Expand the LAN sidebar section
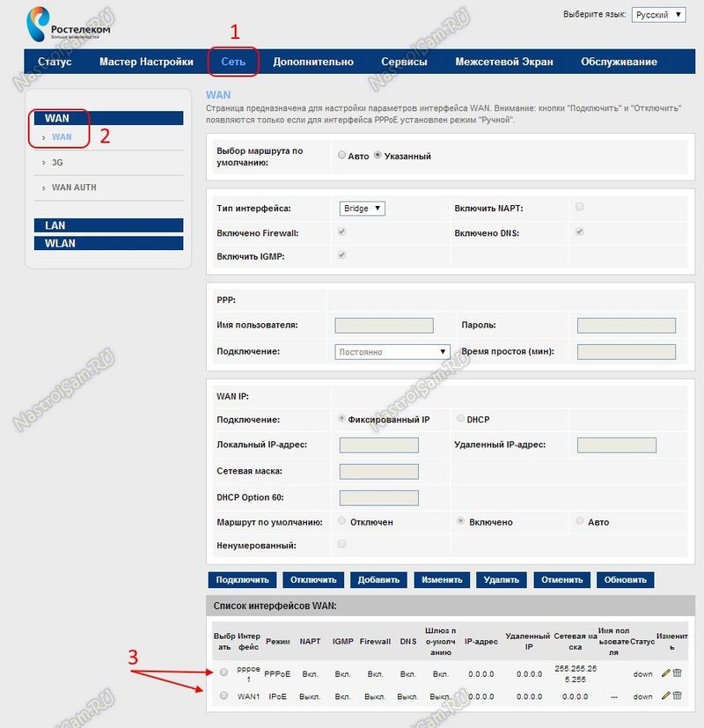This screenshot has width=704, height=728. [108, 225]
